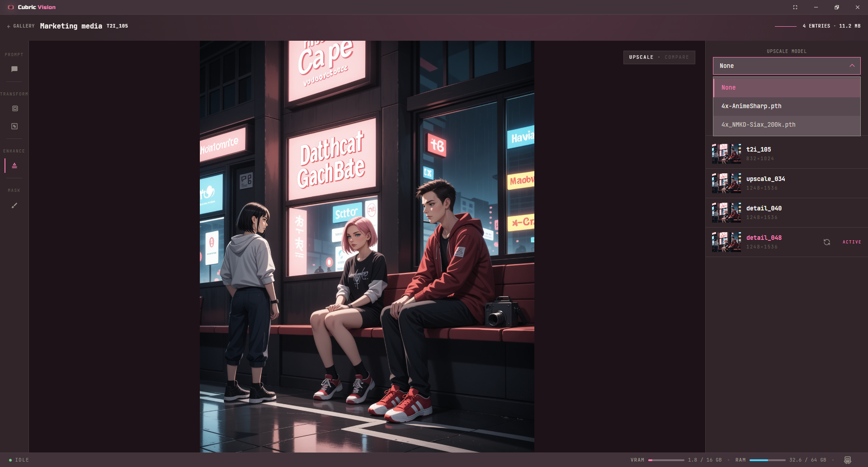
Task: Click the RAM usage bar
Action: click(x=767, y=460)
